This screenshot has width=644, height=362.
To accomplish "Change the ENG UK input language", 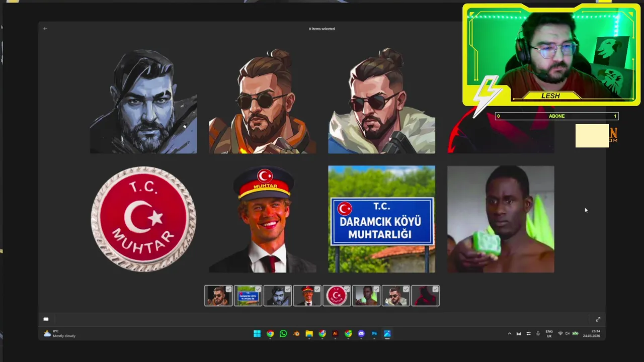I will click(x=549, y=333).
